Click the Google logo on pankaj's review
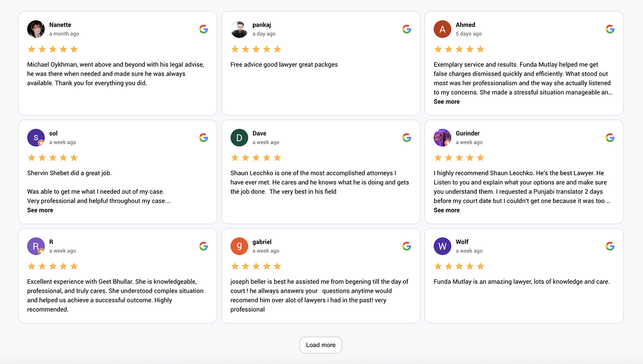643x364 pixels. point(406,29)
